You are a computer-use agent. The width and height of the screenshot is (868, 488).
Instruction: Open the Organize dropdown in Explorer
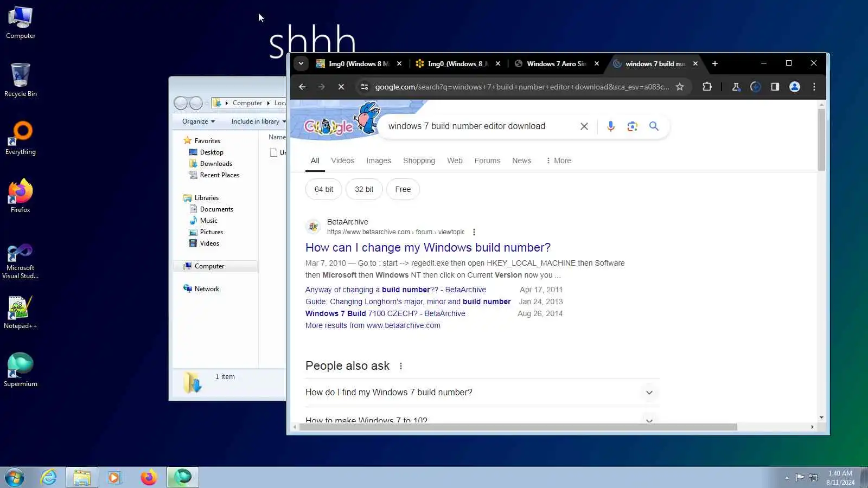[x=199, y=121]
